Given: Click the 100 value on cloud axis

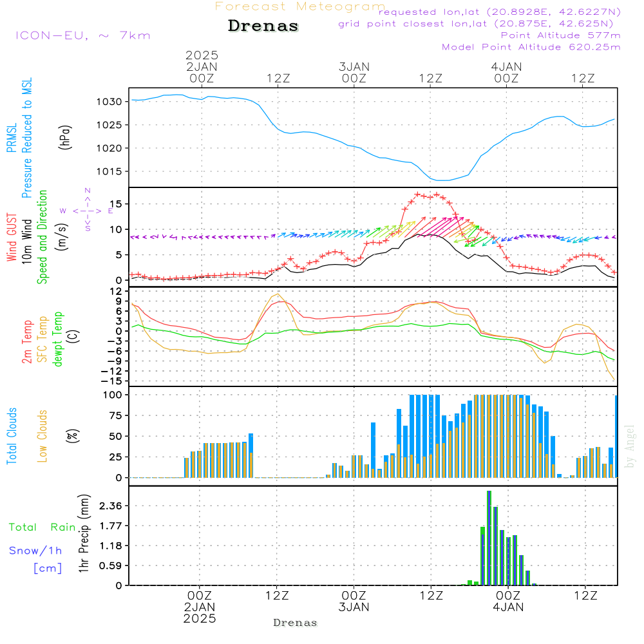Looking at the screenshot, I should tap(113, 395).
